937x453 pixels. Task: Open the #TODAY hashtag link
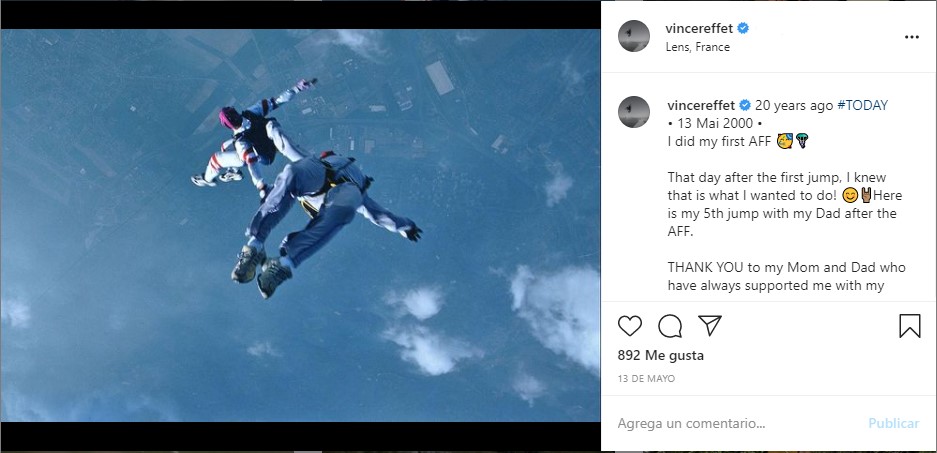[x=862, y=105]
